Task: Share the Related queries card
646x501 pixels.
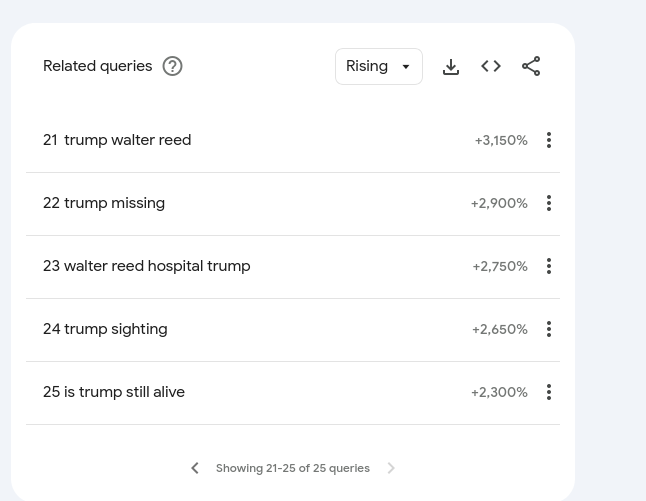Action: coord(531,66)
